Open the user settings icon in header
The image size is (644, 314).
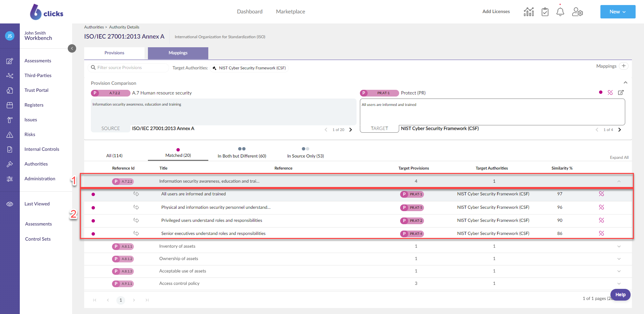[x=577, y=12]
